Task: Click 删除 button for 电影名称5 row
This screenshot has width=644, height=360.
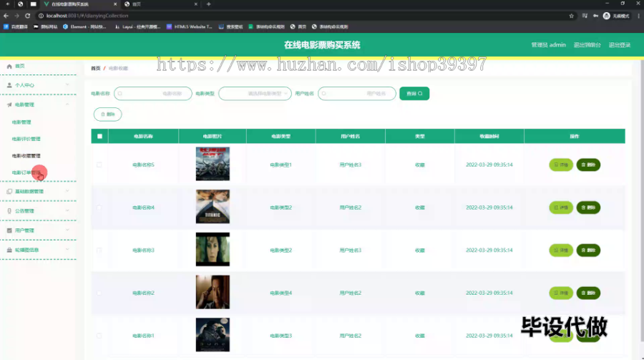Action: [x=588, y=165]
